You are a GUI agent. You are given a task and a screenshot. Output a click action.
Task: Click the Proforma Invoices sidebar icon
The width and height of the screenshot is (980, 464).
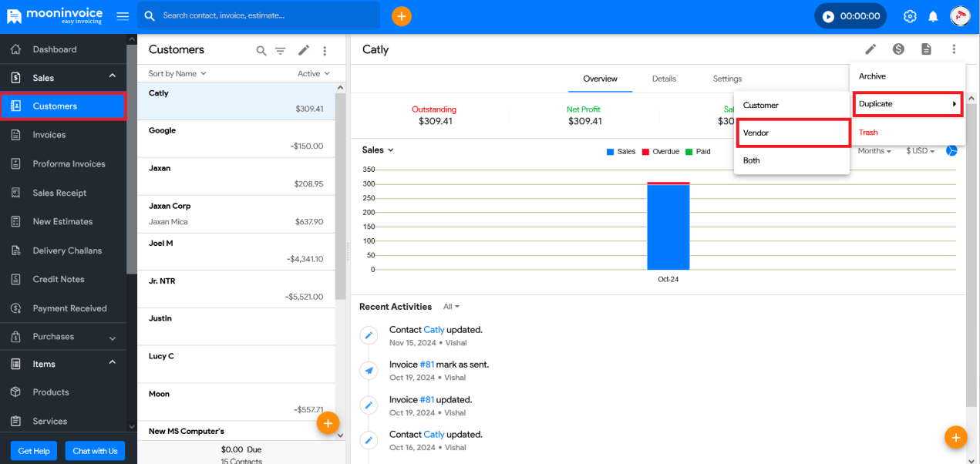15,164
